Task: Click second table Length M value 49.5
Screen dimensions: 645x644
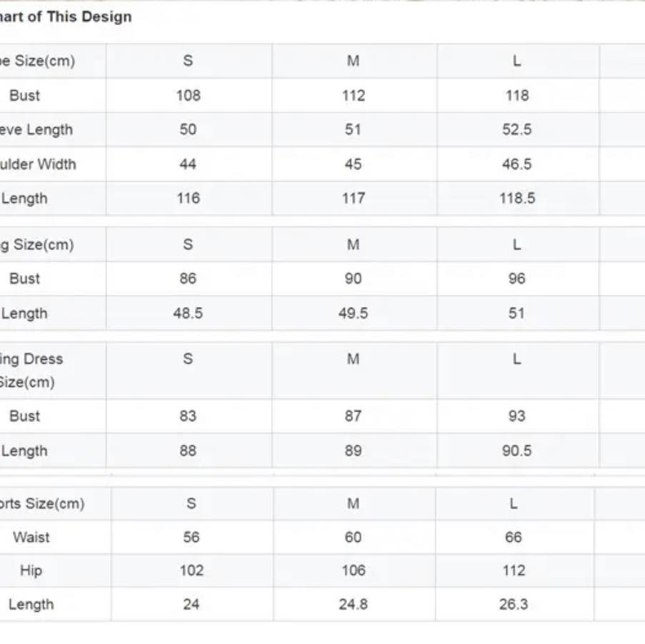Action: click(354, 313)
